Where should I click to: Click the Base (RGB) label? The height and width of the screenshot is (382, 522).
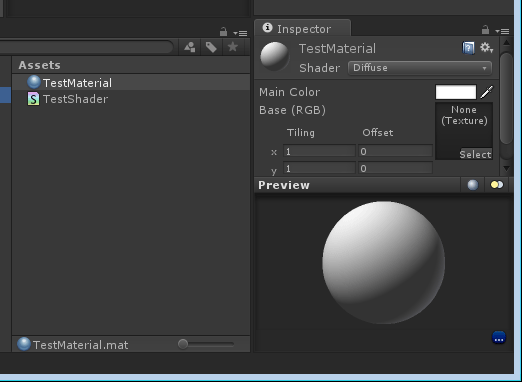tap(292, 110)
